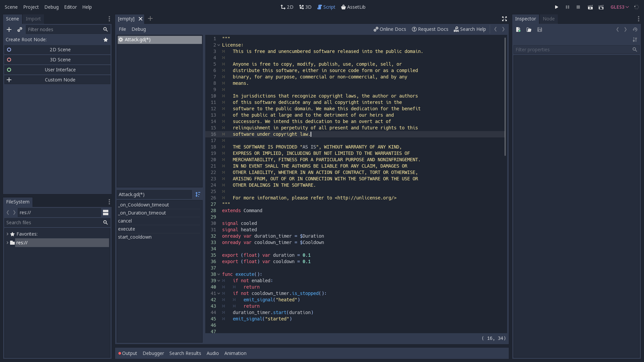Collapse the execute function at line 38
Viewport: 644px width, 362px height.
[x=219, y=274]
